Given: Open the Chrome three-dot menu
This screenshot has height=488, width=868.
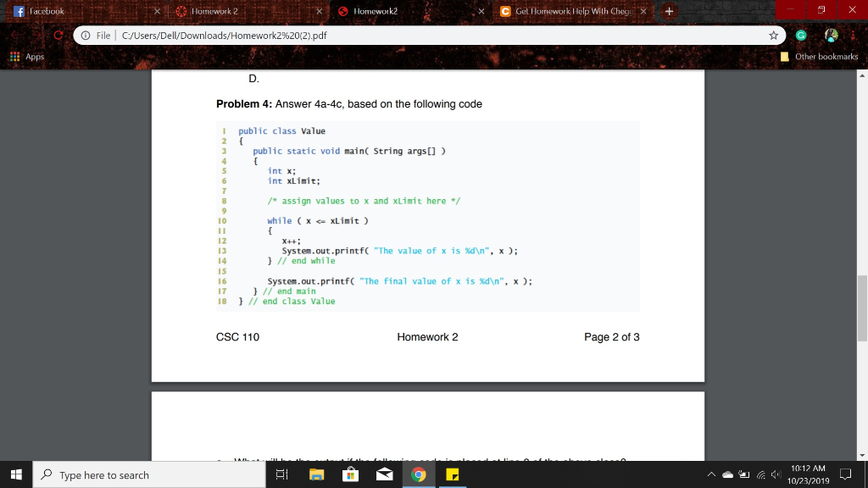Looking at the screenshot, I should pos(853,36).
